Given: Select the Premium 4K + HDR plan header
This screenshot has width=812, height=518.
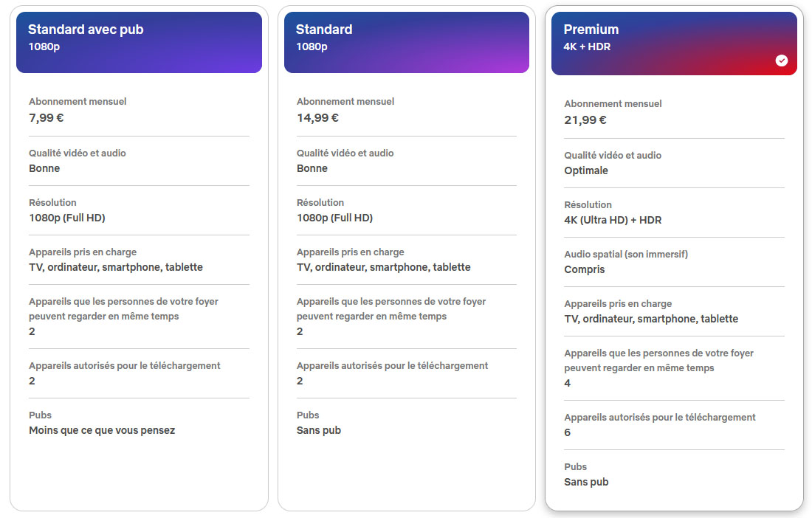Looking at the screenshot, I should (x=674, y=44).
